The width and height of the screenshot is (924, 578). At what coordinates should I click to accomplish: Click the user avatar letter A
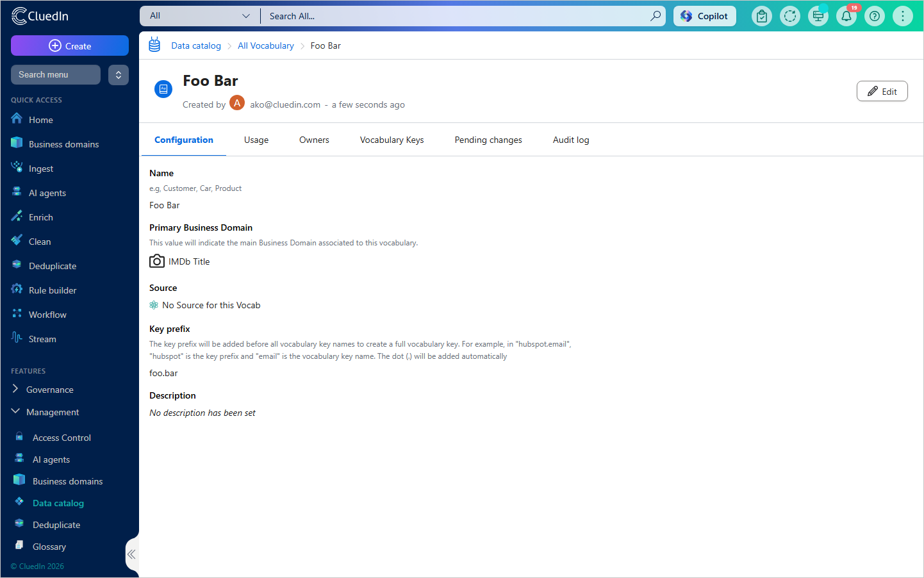[237, 103]
